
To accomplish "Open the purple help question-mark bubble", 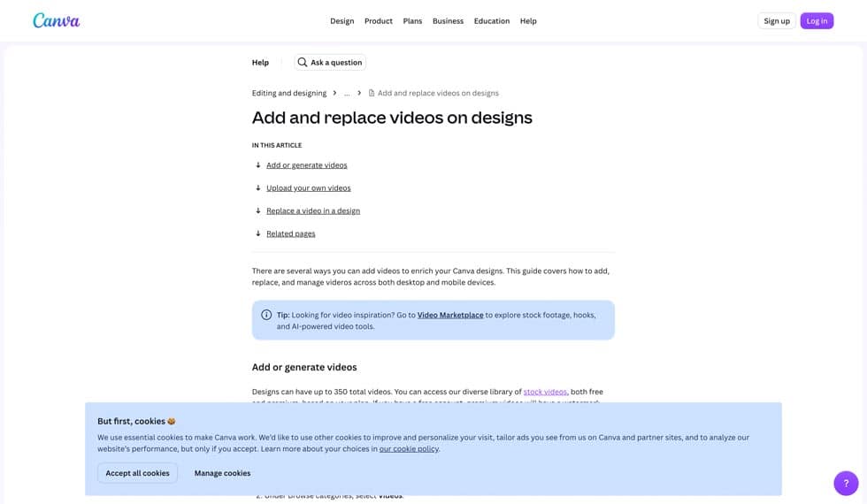I will coord(846,484).
